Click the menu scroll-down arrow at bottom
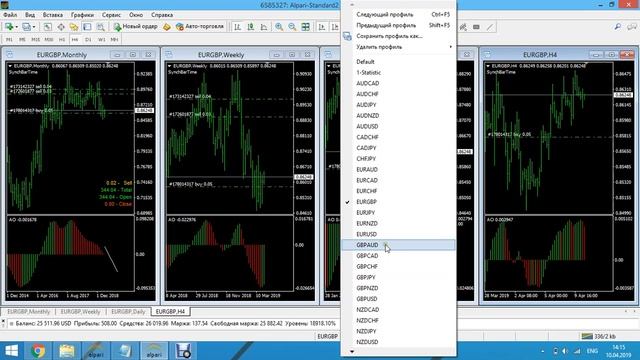640x360 pixels. (x=352, y=351)
